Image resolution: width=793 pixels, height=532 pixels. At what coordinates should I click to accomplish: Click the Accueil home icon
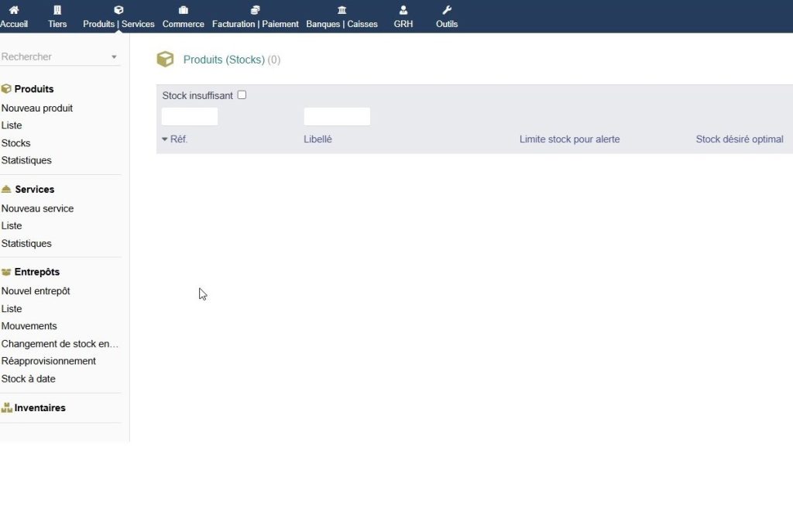[x=13, y=10]
